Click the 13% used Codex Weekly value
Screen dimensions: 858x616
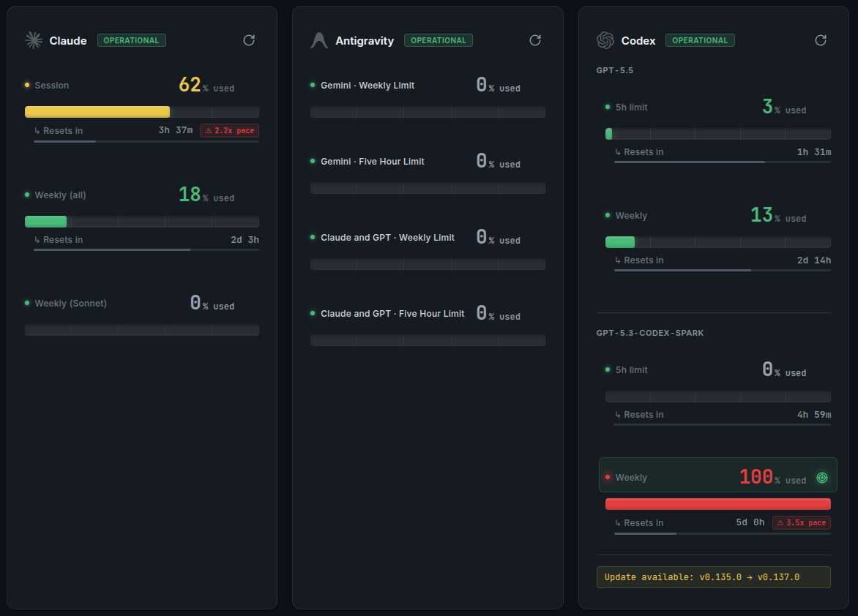(x=778, y=215)
